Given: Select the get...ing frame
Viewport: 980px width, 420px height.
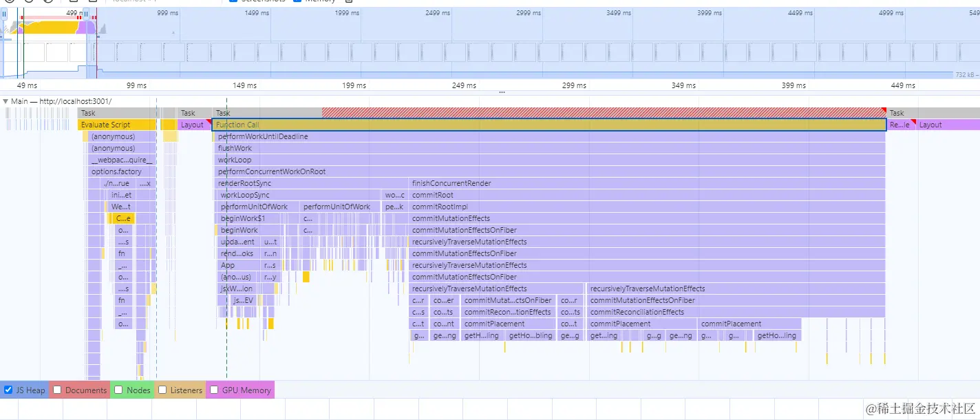Looking at the screenshot, I should [x=604, y=335].
